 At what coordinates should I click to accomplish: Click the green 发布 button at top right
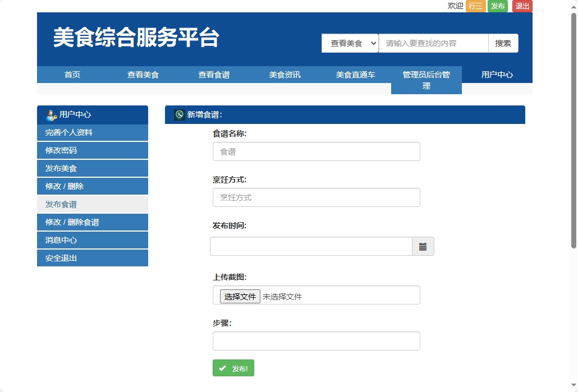click(x=497, y=6)
